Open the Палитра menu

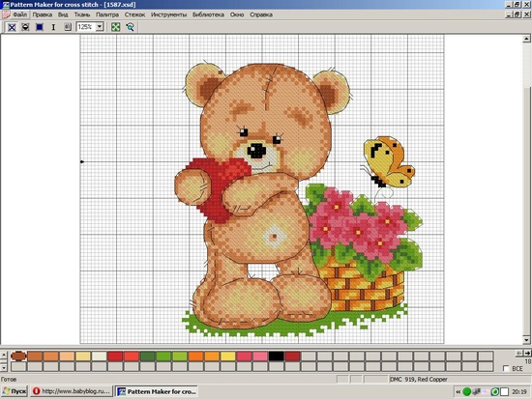pyautogui.click(x=107, y=14)
